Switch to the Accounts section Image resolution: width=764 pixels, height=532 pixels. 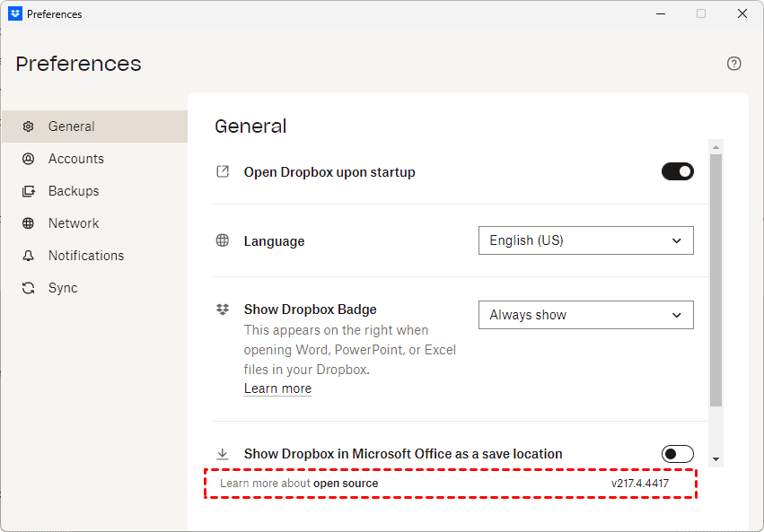[76, 159]
